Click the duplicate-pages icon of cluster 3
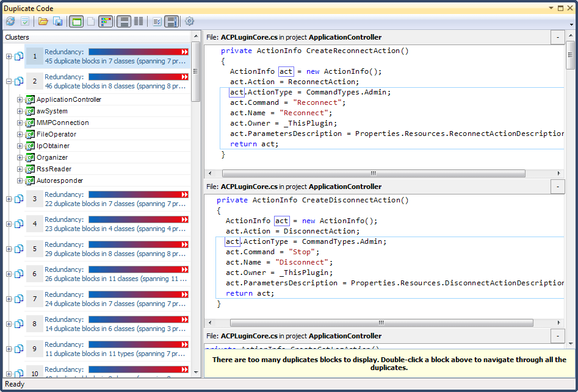The image size is (578, 392). (x=18, y=199)
